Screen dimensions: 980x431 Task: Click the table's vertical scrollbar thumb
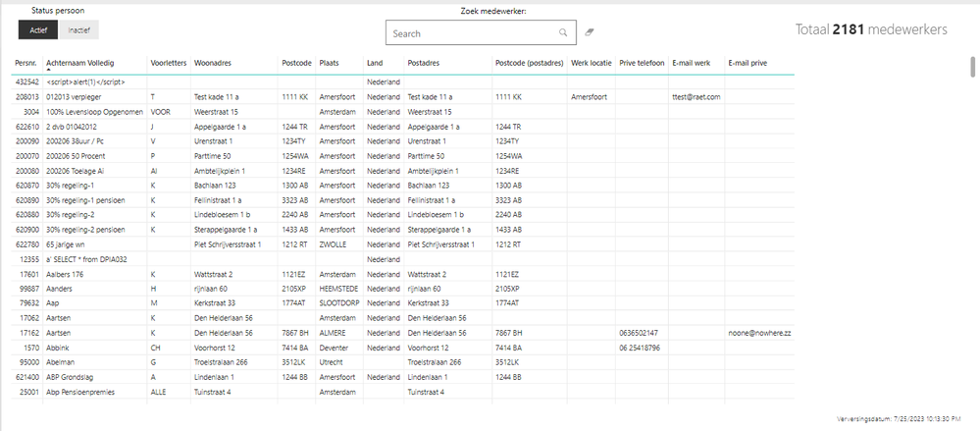[972, 67]
